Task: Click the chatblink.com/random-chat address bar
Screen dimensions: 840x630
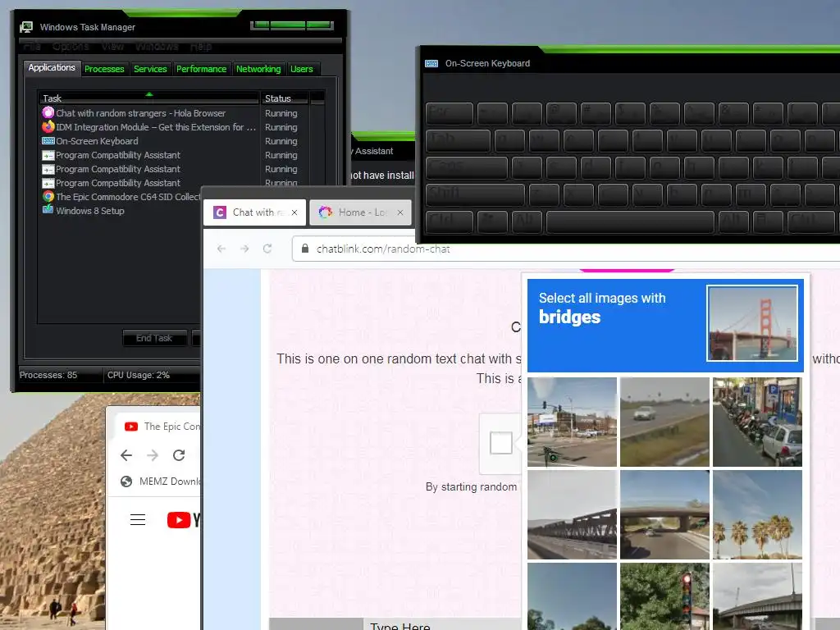Action: click(x=566, y=249)
